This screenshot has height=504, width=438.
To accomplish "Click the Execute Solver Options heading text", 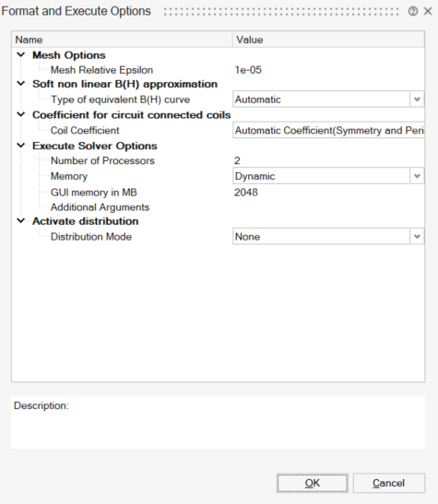I will (x=95, y=146).
